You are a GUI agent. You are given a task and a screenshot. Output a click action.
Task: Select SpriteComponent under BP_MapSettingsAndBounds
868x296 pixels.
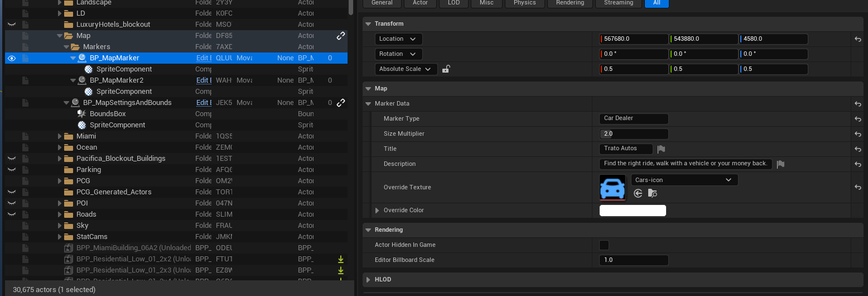117,125
